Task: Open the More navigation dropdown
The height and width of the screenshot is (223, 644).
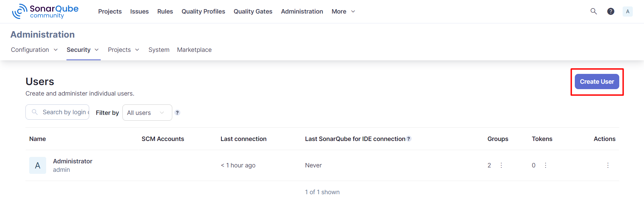Action: tap(343, 11)
